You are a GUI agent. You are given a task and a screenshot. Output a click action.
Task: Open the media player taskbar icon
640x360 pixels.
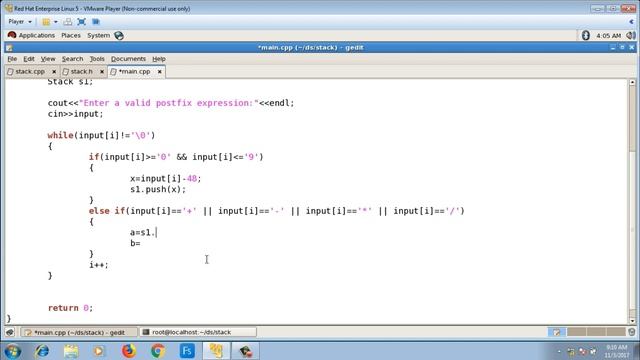99,351
